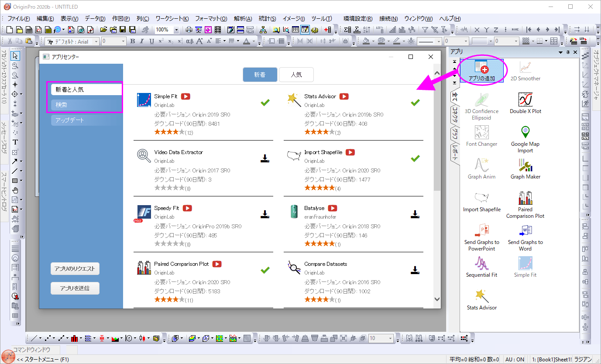Screen dimensions: 601x364
Task: Open a file with the Open folder icon
Action: tap(103, 30)
